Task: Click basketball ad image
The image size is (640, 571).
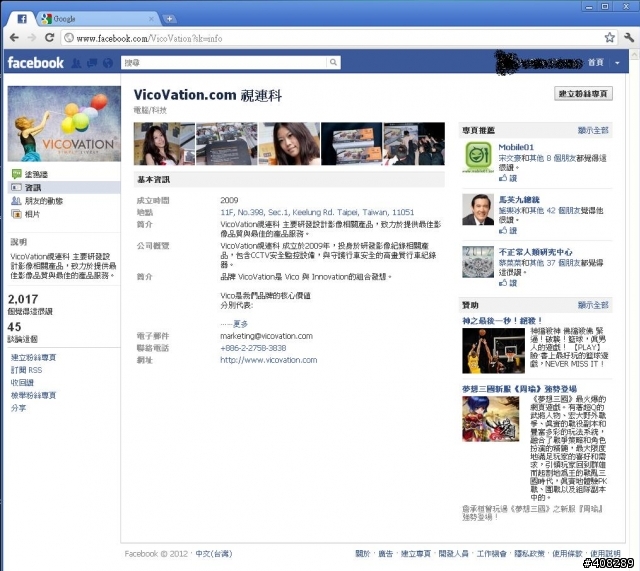Action: pyautogui.click(x=493, y=351)
